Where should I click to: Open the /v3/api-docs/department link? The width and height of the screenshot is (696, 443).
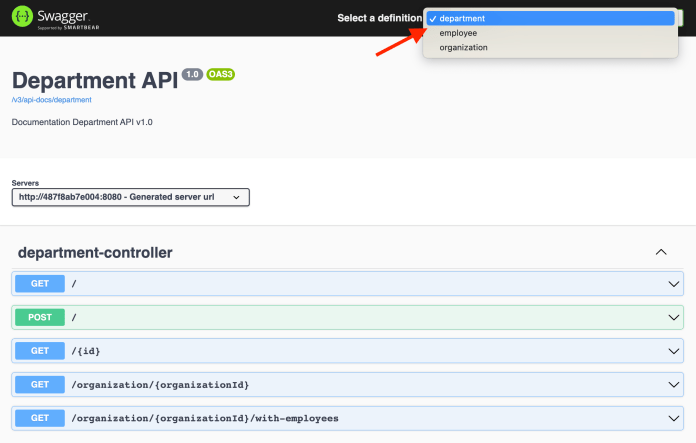pos(51,100)
